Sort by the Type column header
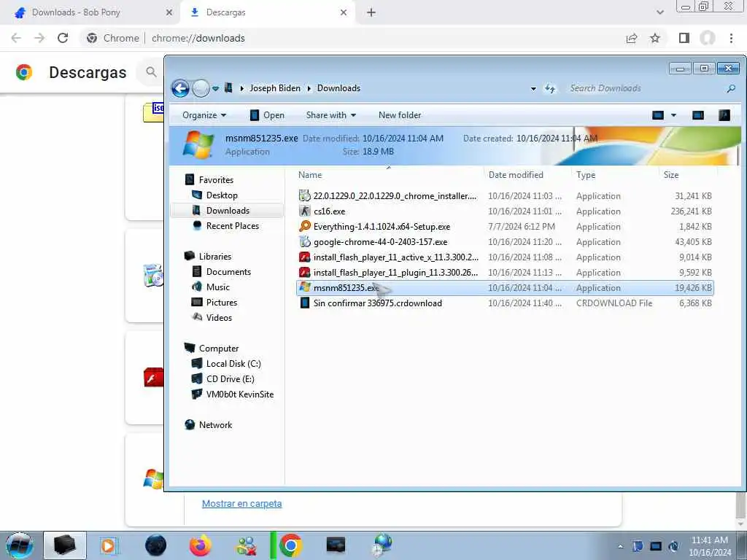This screenshot has width=747, height=560. tap(586, 175)
